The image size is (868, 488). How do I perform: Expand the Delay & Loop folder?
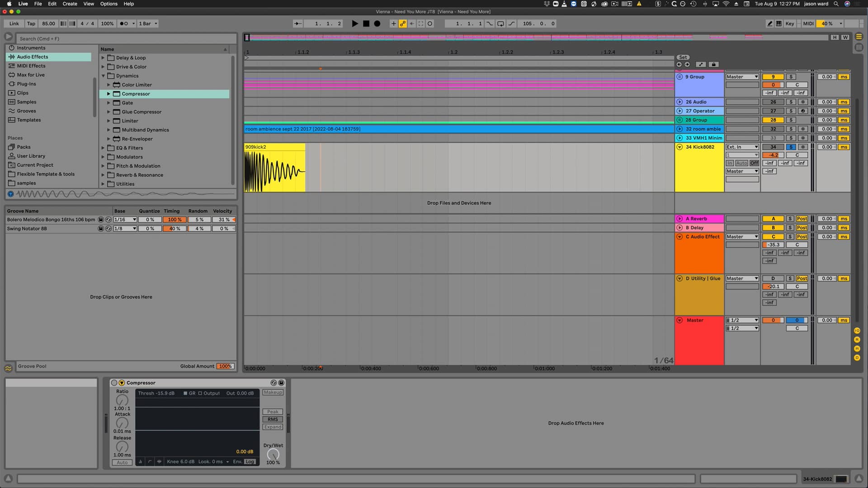(103, 58)
